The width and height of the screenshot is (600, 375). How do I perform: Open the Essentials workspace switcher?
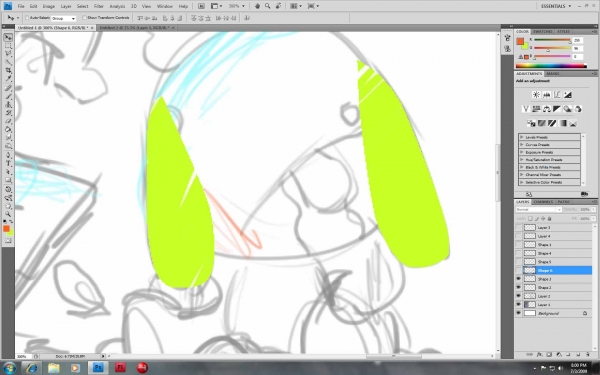point(556,6)
